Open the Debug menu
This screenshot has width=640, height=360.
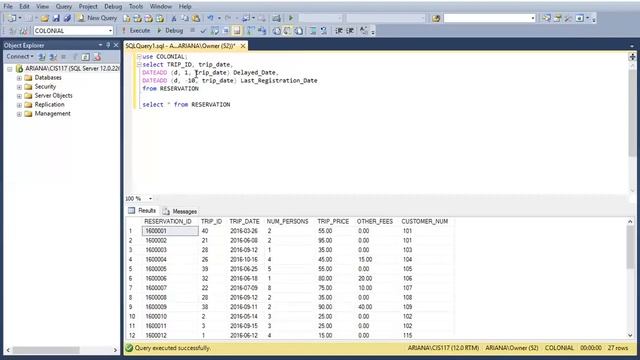pos(113,7)
